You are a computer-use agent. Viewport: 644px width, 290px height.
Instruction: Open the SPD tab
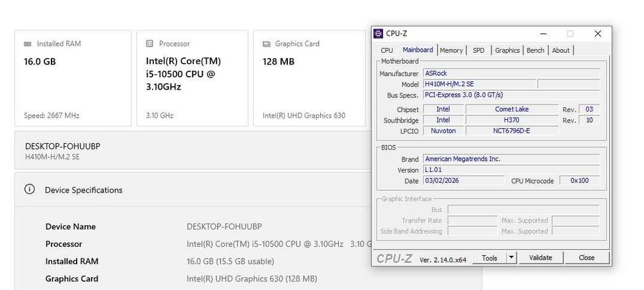click(x=478, y=50)
